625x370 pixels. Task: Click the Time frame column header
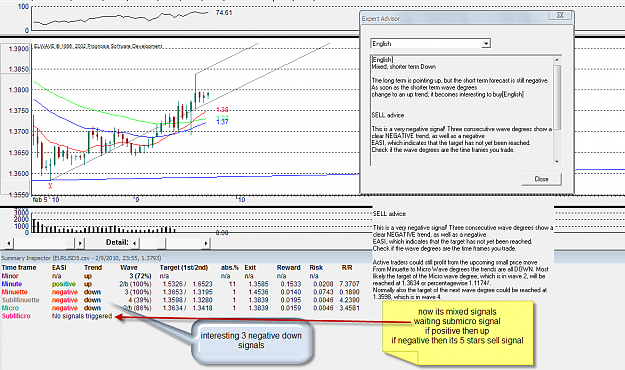tap(19, 268)
